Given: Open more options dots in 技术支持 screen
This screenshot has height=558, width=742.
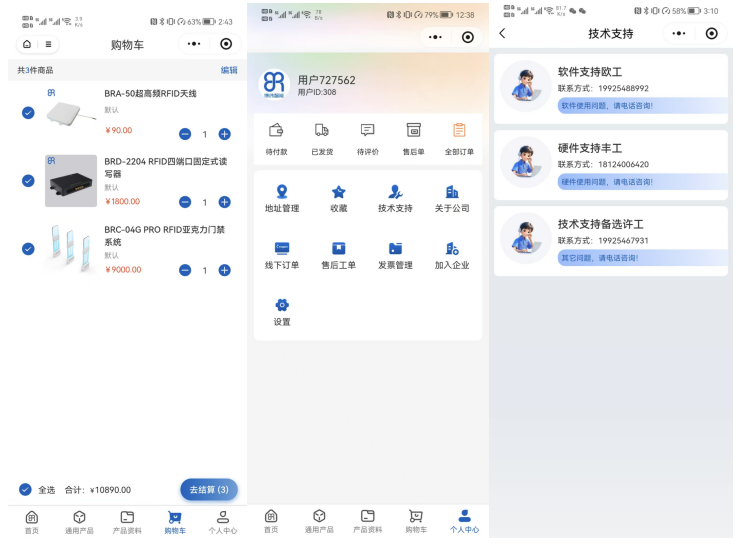Looking at the screenshot, I should tap(679, 33).
